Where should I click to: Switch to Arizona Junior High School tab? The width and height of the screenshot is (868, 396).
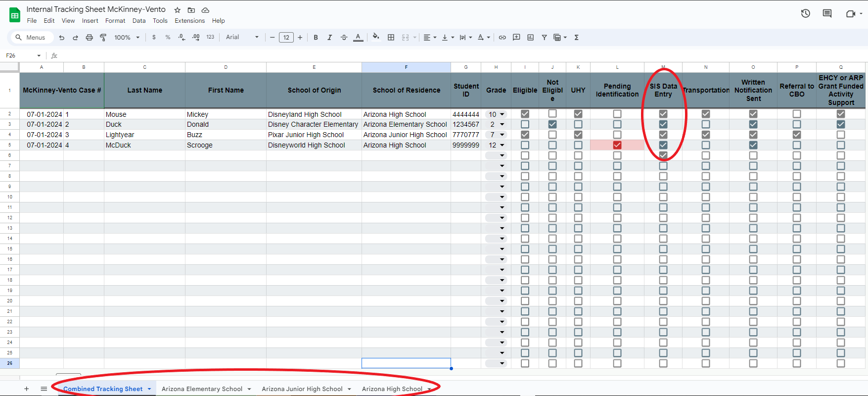click(x=302, y=389)
